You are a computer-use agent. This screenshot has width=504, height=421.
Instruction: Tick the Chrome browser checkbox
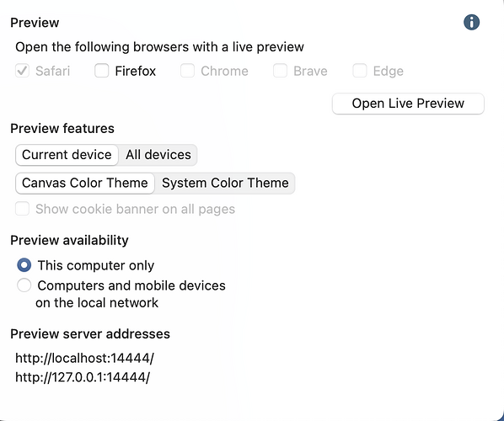[x=187, y=71]
